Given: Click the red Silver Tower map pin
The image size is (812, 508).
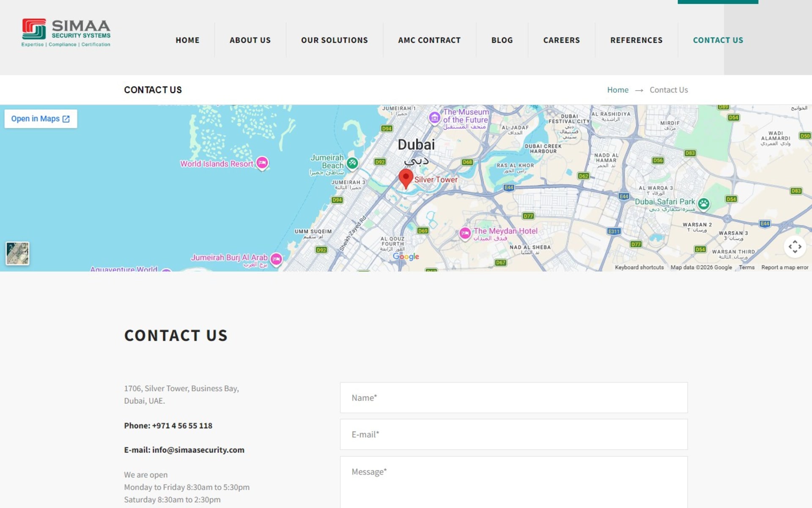Looking at the screenshot, I should coord(406,179).
